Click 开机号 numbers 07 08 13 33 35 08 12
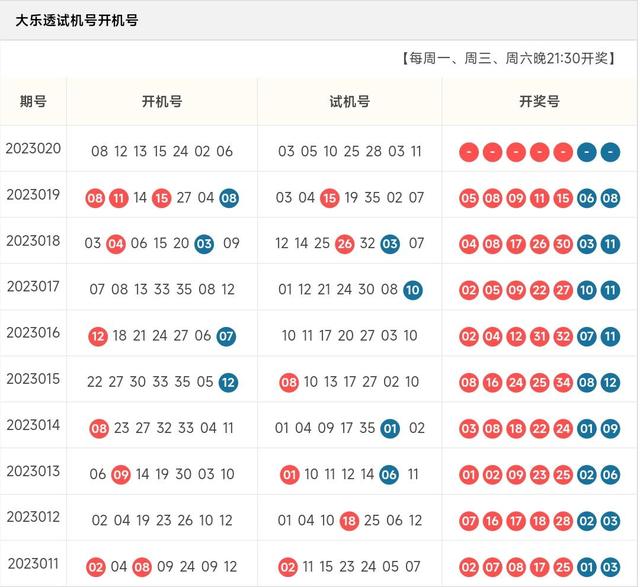The image size is (640, 587). pos(162,289)
